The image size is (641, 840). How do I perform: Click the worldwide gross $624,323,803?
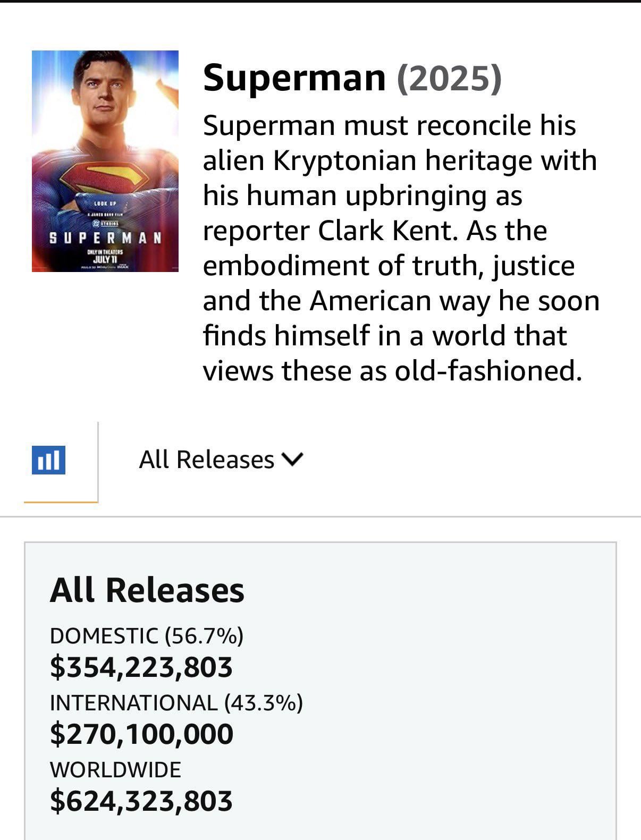pyautogui.click(x=141, y=801)
